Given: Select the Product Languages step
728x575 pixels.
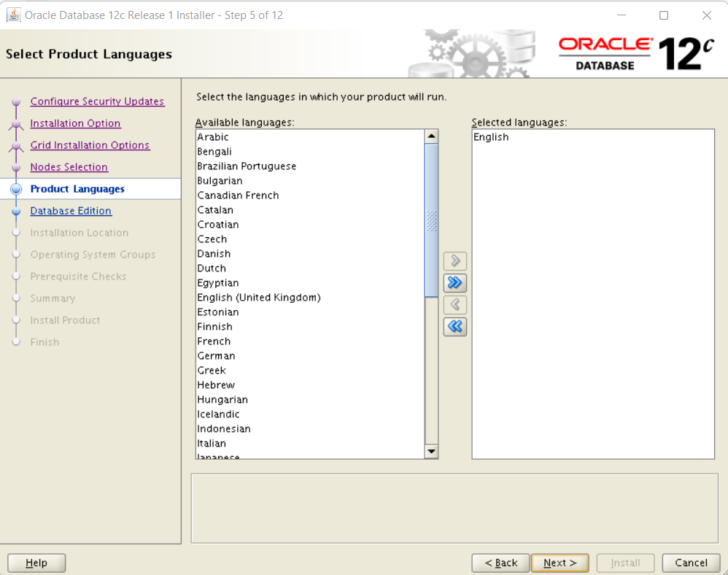Looking at the screenshot, I should [x=77, y=189].
